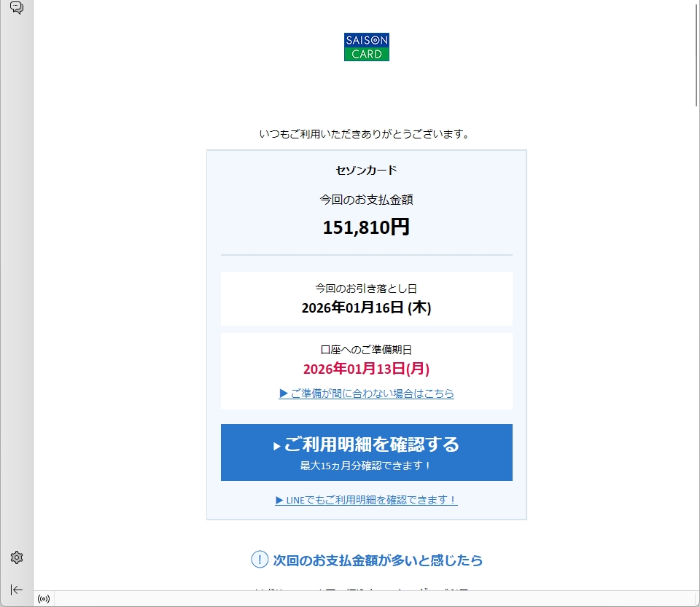Click the 最大15ヵ月分確認できます subtitle text
Viewport: 700px width, 607px height.
[x=366, y=466]
